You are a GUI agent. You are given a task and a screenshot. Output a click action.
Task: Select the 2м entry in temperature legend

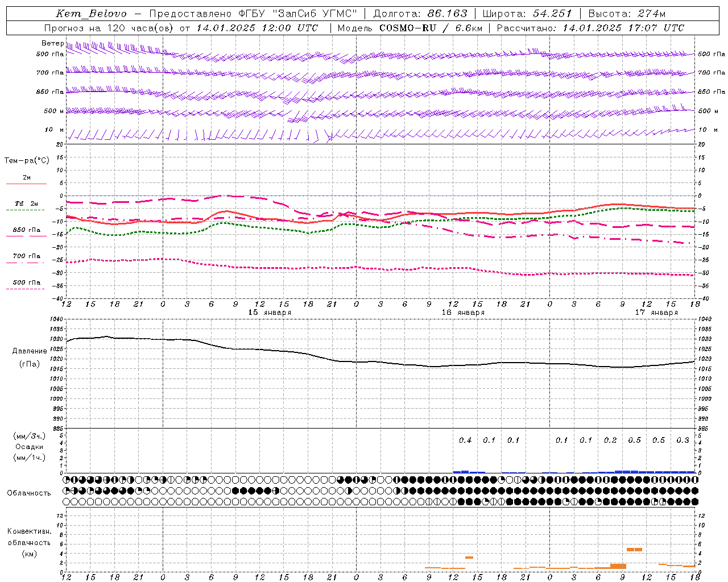[27, 178]
